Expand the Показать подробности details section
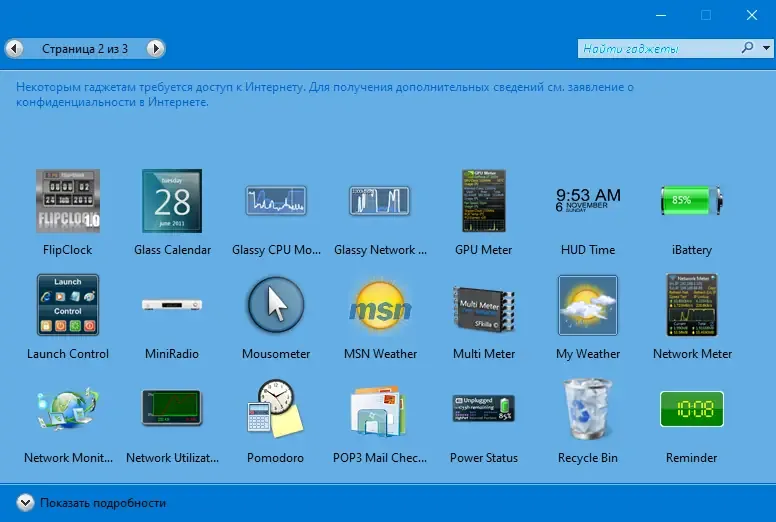This screenshot has width=776, height=522. pyautogui.click(x=25, y=503)
